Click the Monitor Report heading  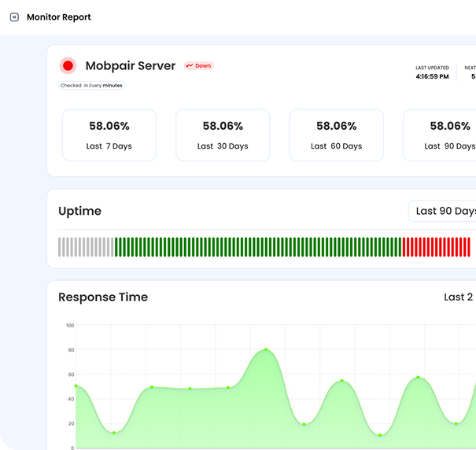tap(59, 17)
